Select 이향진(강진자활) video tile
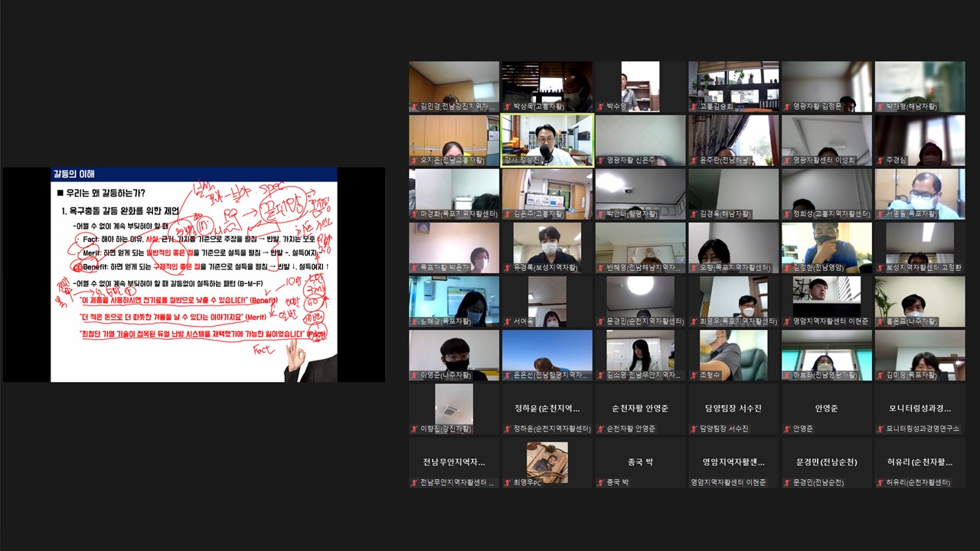The width and height of the screenshot is (980, 551). click(x=453, y=407)
